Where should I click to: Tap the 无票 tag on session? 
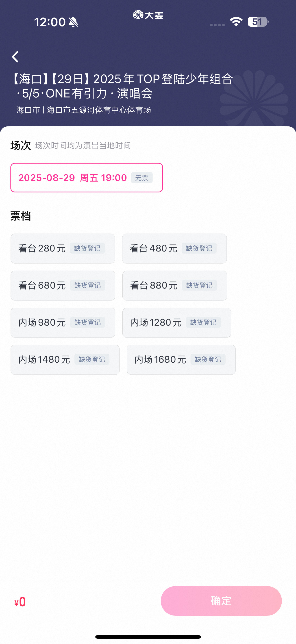point(142,178)
